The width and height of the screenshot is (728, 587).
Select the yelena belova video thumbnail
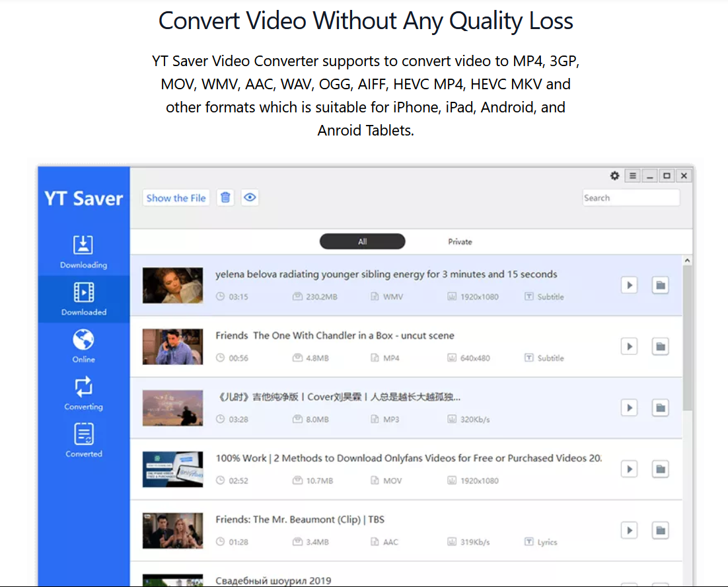click(x=172, y=285)
